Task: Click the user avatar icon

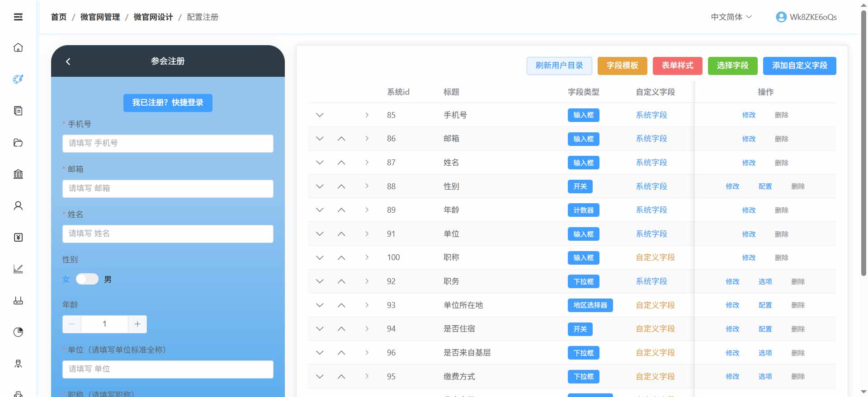Action: (781, 17)
